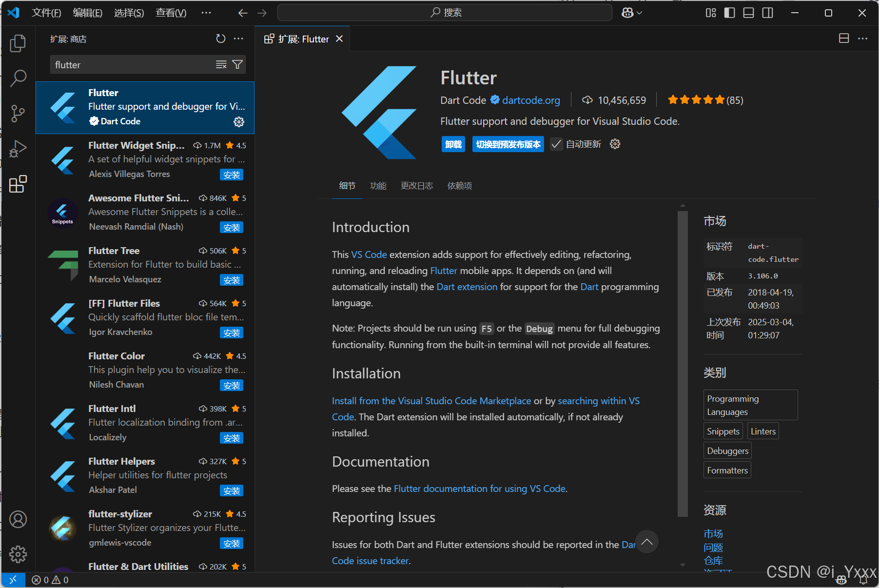
Task: Open 选择(S) menu
Action: coord(129,13)
